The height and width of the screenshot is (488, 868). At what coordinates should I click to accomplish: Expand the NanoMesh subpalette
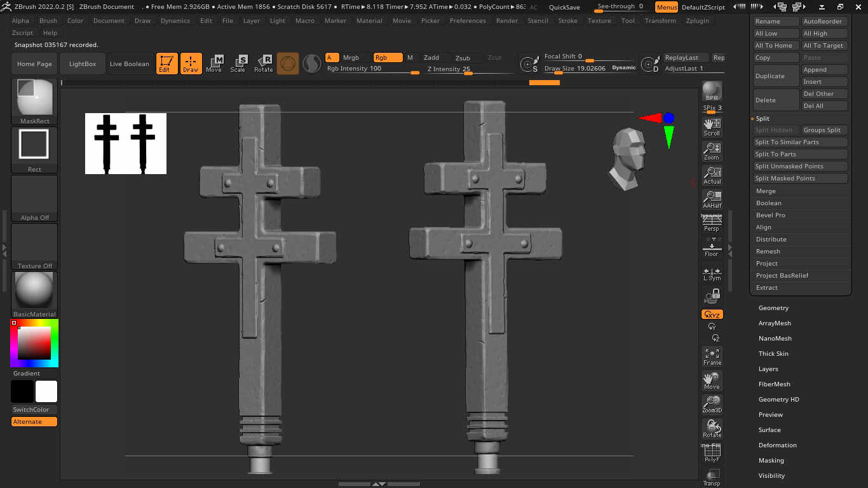click(775, 339)
